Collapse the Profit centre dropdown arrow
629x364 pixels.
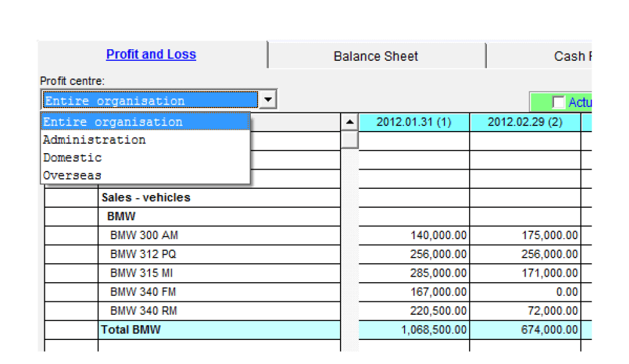267,100
